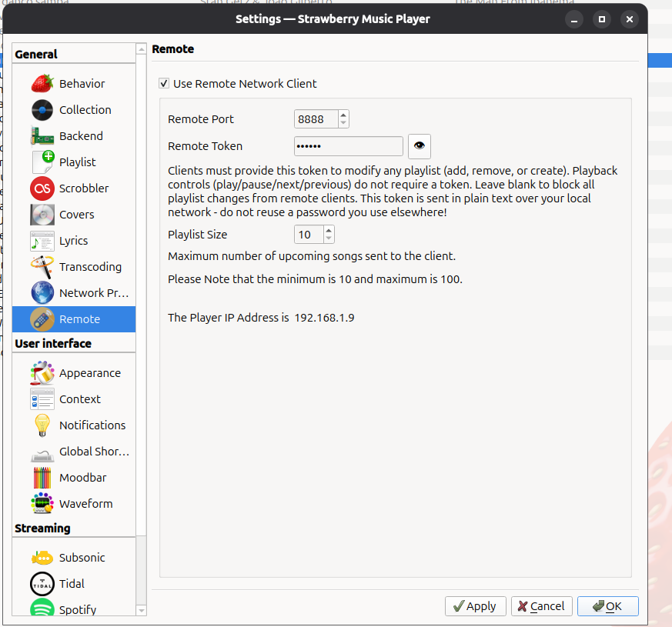Increase the Playlist Size value
Image resolution: width=672 pixels, height=627 pixels.
coord(329,231)
